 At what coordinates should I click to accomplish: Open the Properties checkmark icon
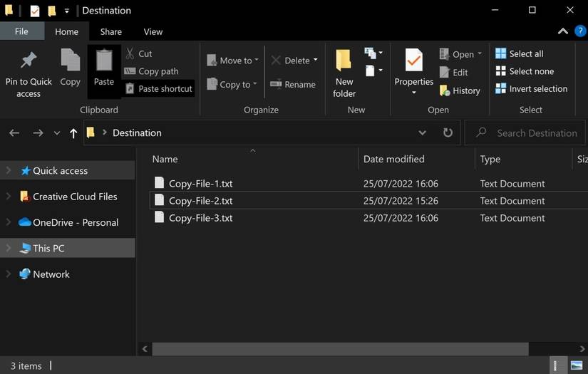click(413, 60)
